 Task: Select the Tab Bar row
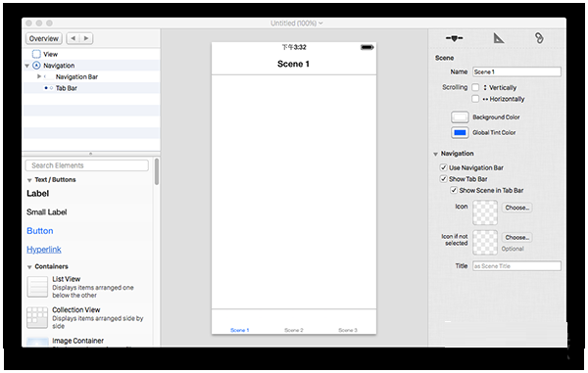click(91, 88)
